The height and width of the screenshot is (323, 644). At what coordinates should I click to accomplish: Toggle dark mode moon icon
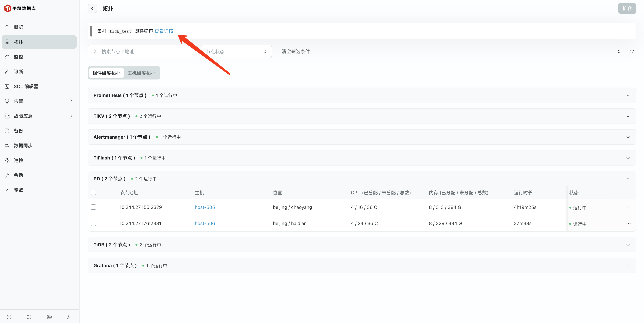(29, 317)
